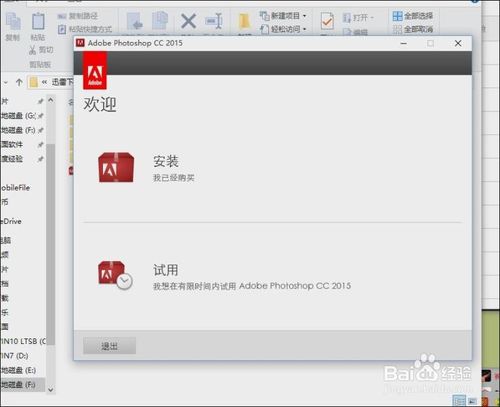Click the small Adobe icon in installer title bar
The height and width of the screenshot is (407, 500).
80,43
